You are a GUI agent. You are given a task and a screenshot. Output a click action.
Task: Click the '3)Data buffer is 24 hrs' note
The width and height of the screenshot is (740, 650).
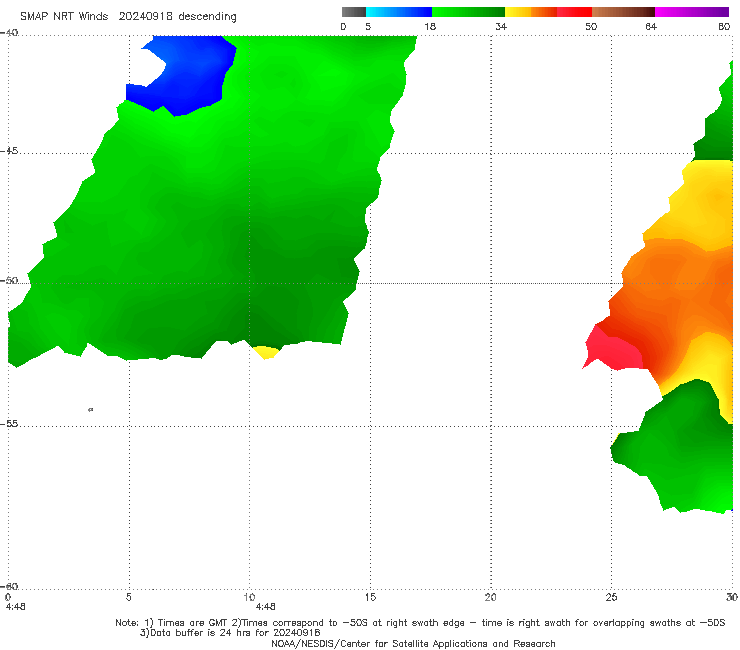(x=230, y=633)
